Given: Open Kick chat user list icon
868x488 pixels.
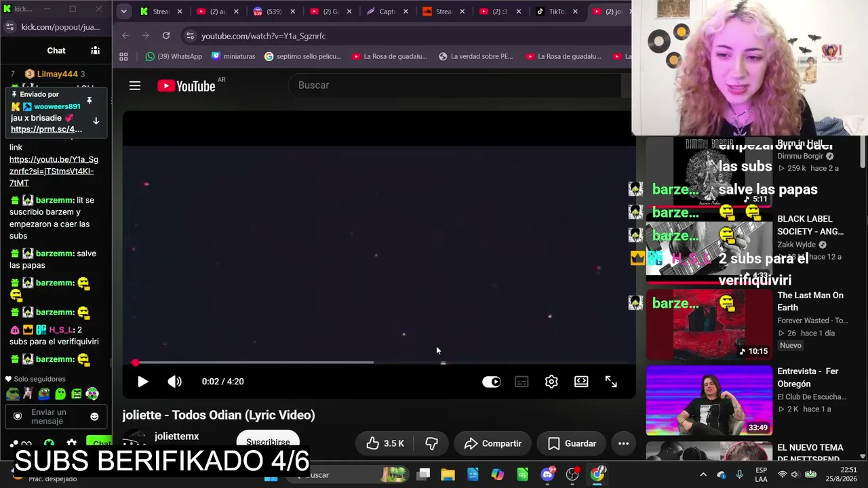Looking at the screenshot, I should [x=96, y=50].
